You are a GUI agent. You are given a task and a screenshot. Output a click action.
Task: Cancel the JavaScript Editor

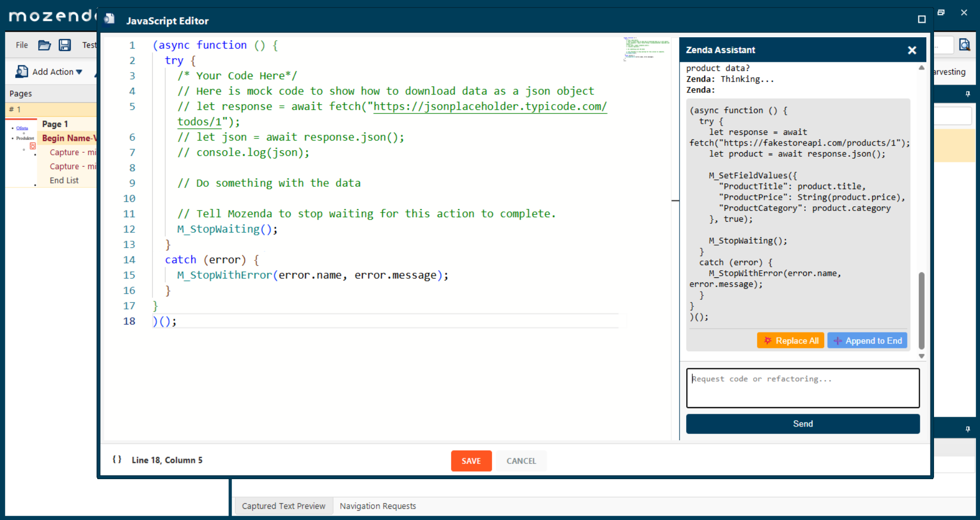[521, 461]
